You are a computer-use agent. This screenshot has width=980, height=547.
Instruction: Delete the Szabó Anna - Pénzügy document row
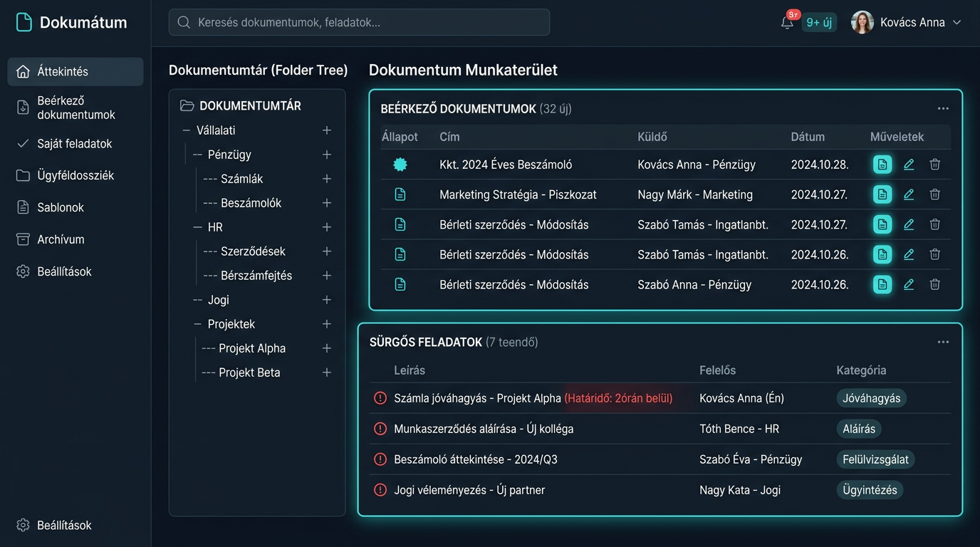click(x=935, y=284)
